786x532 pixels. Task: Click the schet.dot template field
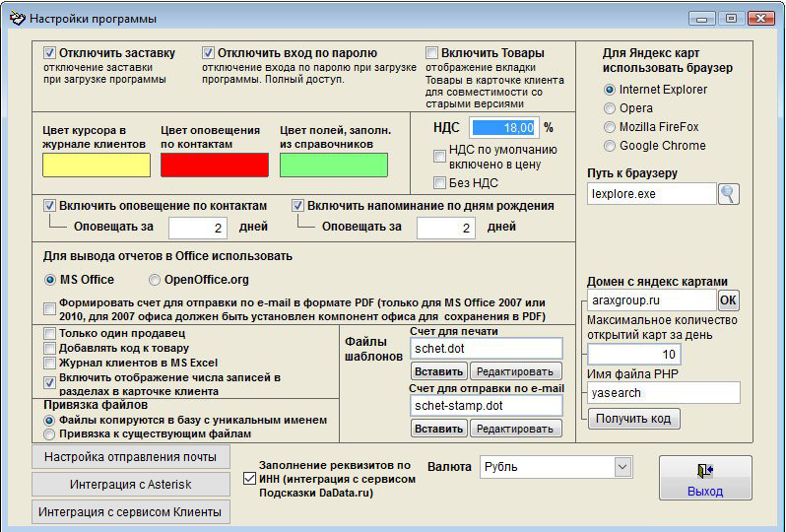[487, 349]
